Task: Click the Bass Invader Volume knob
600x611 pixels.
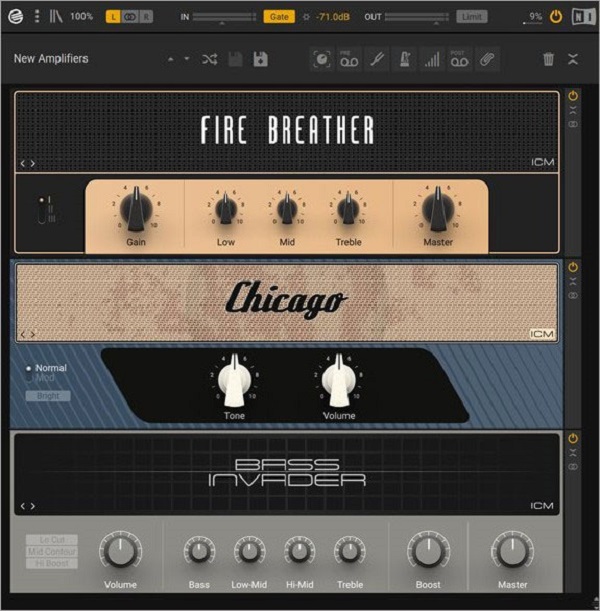Action: click(120, 551)
